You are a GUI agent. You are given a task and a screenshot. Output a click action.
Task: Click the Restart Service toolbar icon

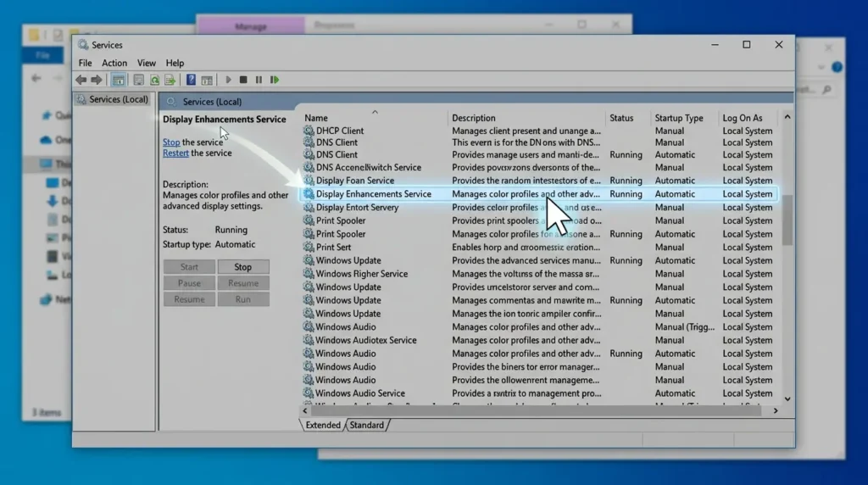tap(275, 80)
